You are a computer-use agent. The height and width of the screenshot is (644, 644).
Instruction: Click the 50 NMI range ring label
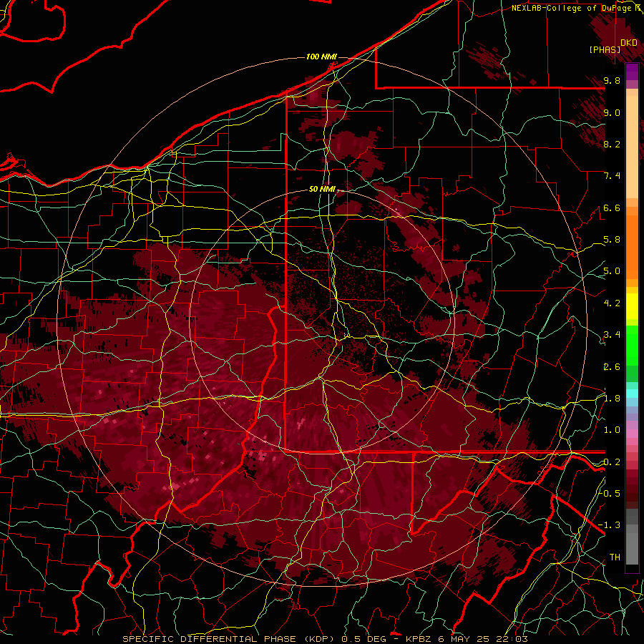322,190
